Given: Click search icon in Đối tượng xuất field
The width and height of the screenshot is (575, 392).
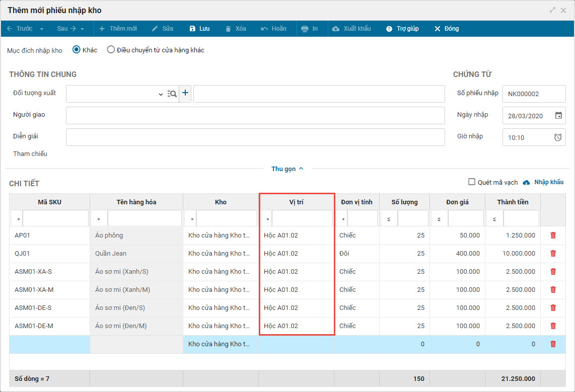Looking at the screenshot, I should (172, 94).
